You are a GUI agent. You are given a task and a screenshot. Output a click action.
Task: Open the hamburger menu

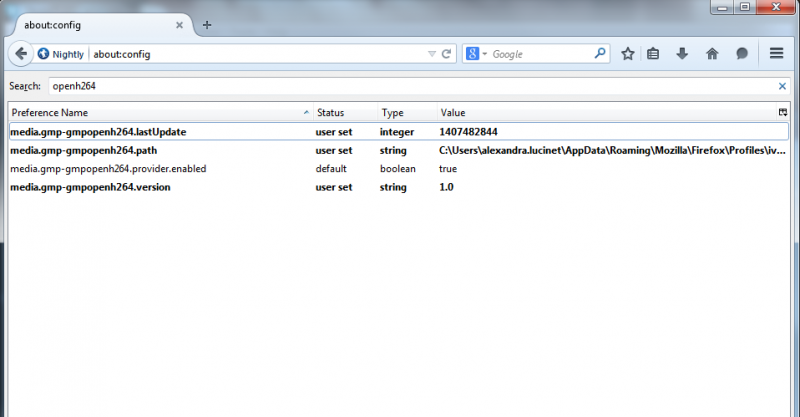pyautogui.click(x=777, y=53)
